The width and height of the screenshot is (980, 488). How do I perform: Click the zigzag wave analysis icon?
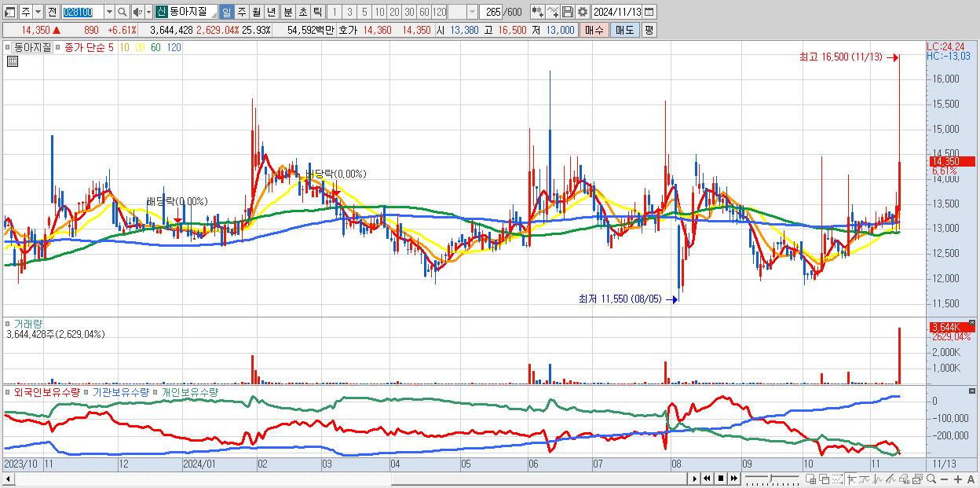[x=878, y=479]
